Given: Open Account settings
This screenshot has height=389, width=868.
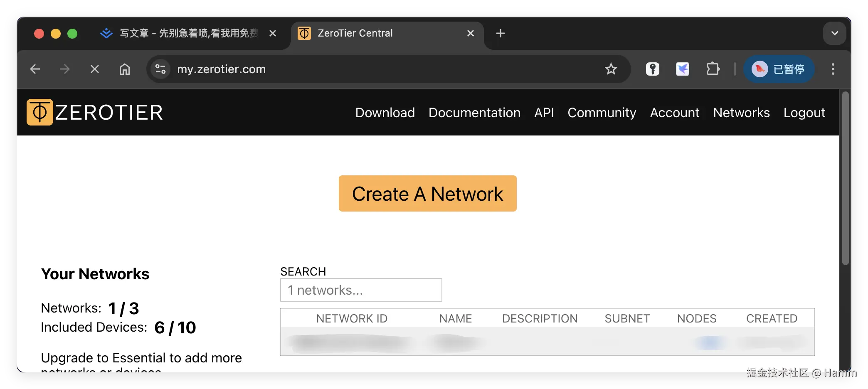Looking at the screenshot, I should 675,113.
